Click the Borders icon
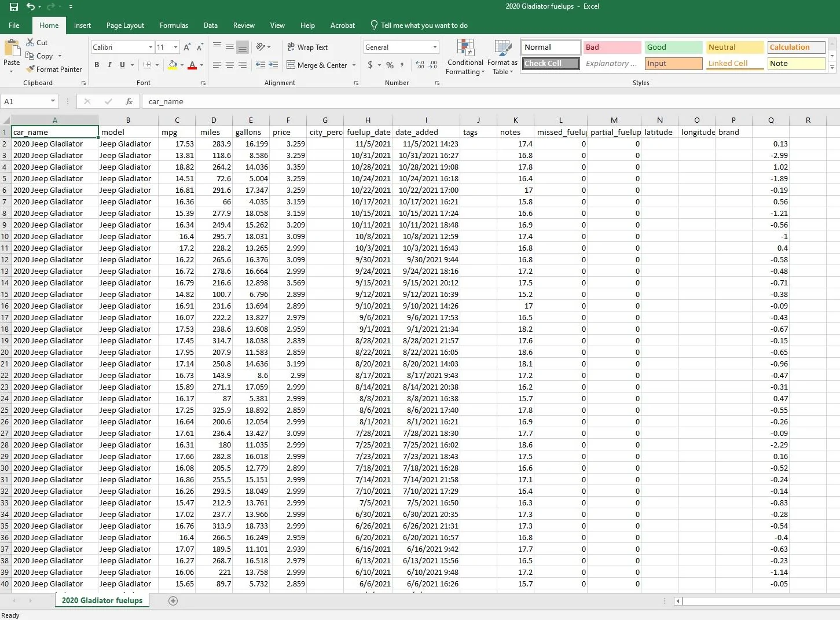Image resolution: width=840 pixels, height=620 pixels. tap(148, 65)
